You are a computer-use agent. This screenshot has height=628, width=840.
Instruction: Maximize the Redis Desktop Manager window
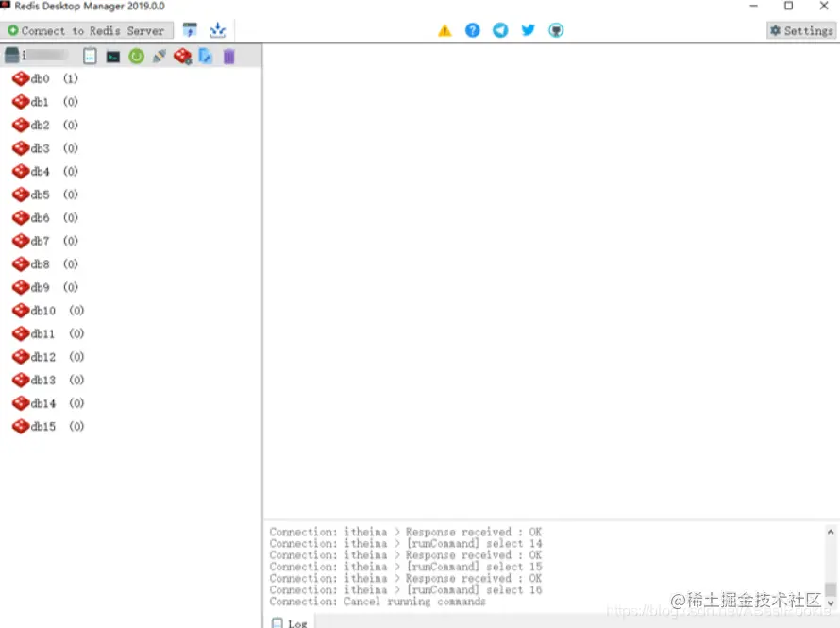(789, 6)
